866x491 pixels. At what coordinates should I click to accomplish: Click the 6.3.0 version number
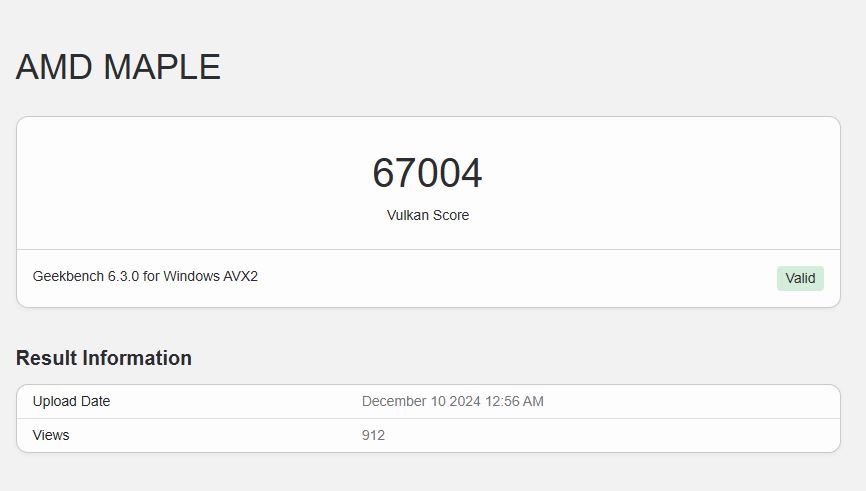[x=127, y=276]
